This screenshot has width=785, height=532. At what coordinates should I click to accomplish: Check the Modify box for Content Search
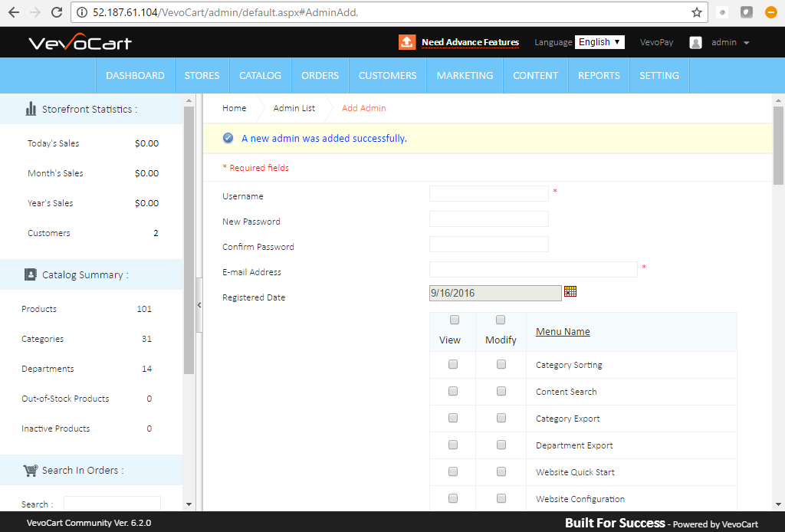501,392
